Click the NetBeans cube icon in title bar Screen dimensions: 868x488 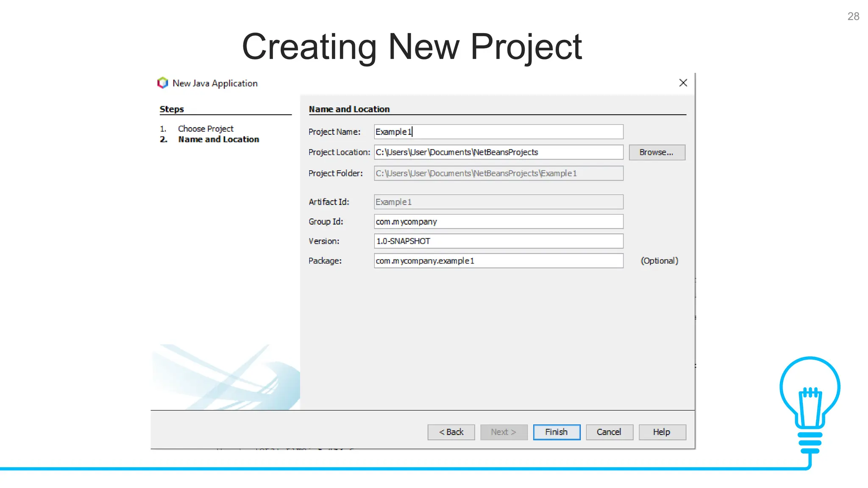coord(163,83)
